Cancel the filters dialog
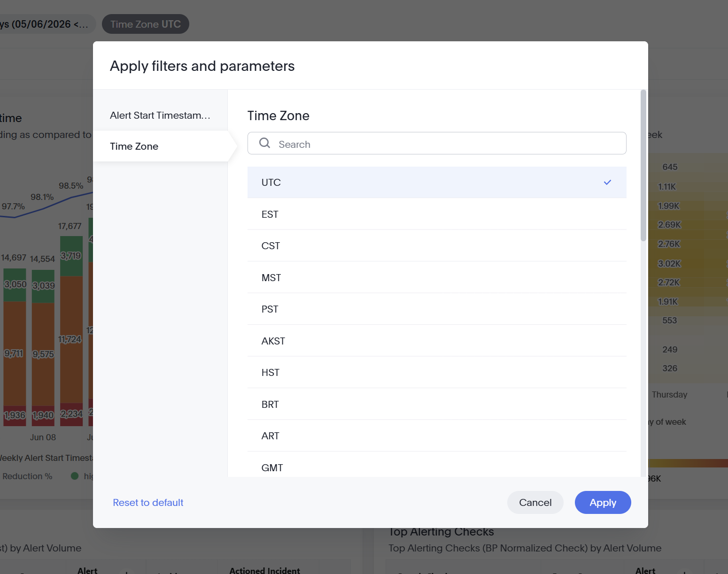The width and height of the screenshot is (728, 574). click(x=535, y=502)
